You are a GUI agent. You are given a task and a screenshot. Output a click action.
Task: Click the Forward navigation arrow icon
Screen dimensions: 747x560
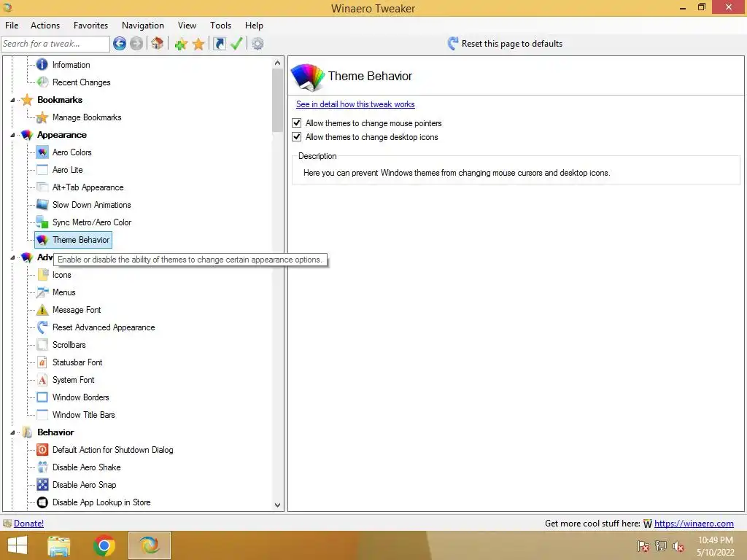coord(136,44)
